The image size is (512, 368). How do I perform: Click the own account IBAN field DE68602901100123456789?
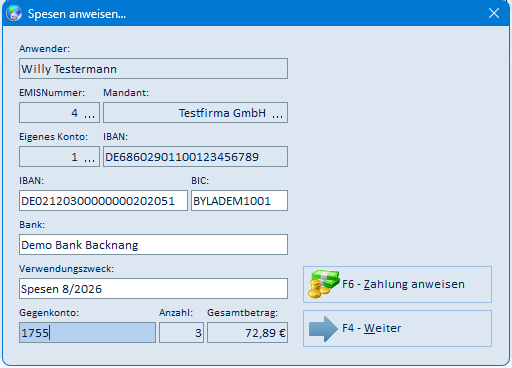[195, 157]
